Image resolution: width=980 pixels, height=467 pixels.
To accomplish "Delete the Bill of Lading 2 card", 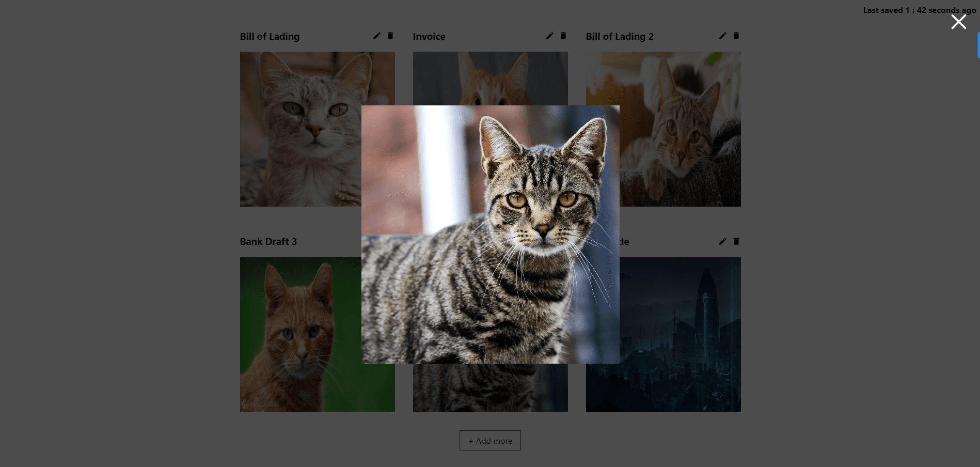I will point(736,36).
